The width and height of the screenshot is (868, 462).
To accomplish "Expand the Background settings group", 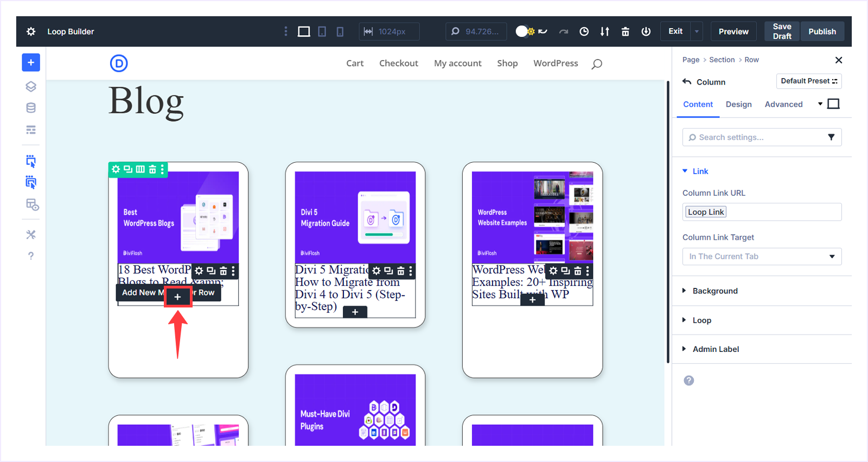I will [x=714, y=291].
